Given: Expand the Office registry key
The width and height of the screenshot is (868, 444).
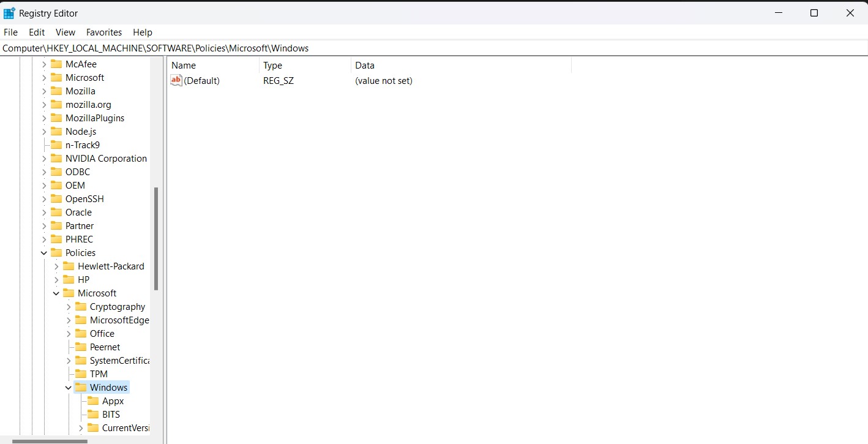Looking at the screenshot, I should point(69,333).
